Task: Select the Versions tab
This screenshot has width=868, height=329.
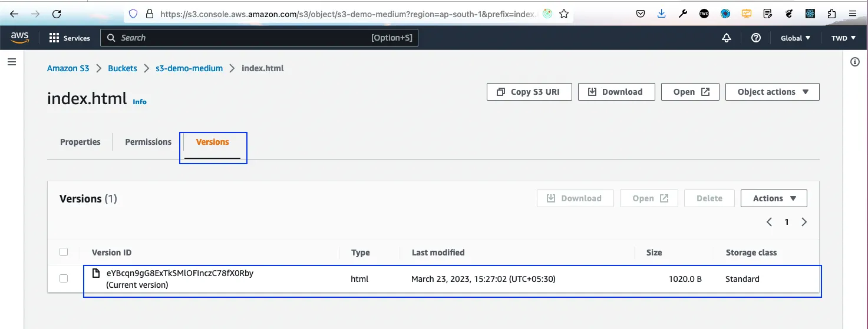Action: [213, 142]
